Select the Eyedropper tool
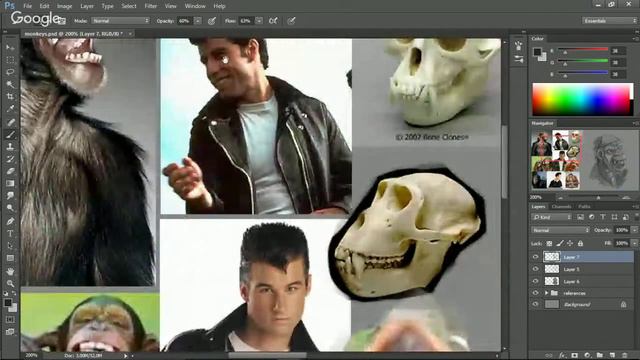640x360 pixels. pos(10,109)
